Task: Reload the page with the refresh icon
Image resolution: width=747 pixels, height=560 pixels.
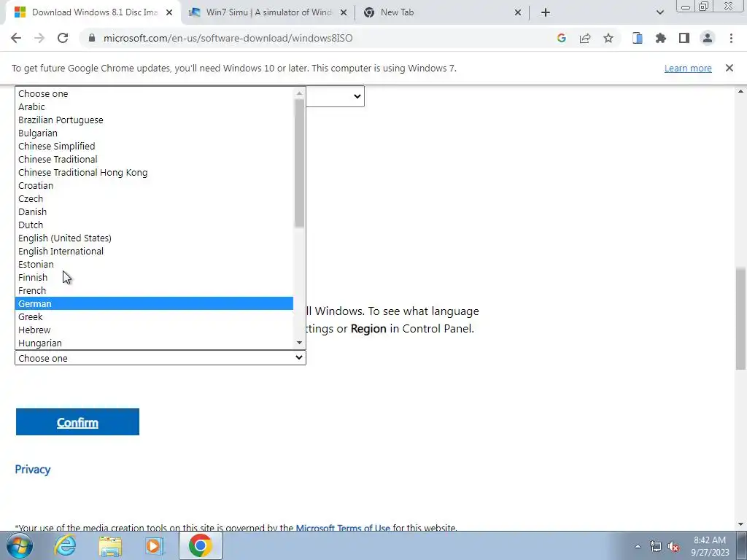Action: click(63, 38)
